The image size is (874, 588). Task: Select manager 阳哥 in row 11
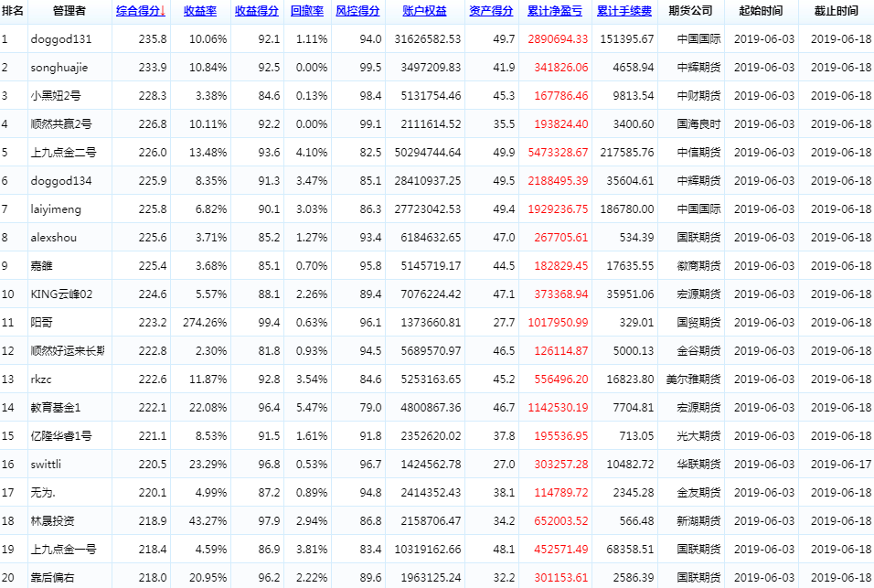(41, 323)
